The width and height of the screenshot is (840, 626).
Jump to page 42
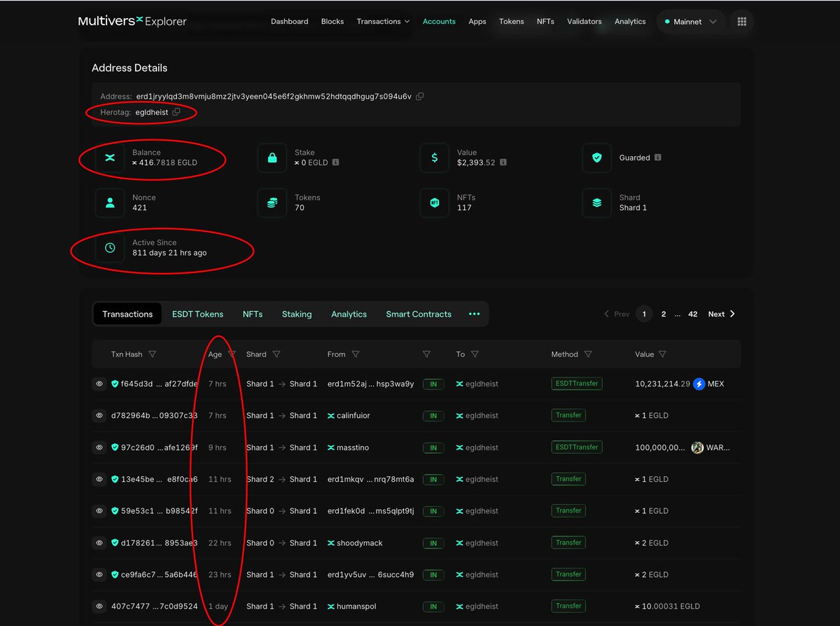(x=693, y=314)
